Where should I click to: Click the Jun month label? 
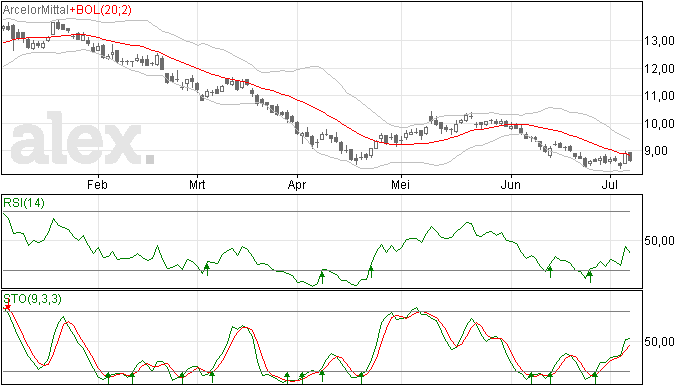pos(510,184)
